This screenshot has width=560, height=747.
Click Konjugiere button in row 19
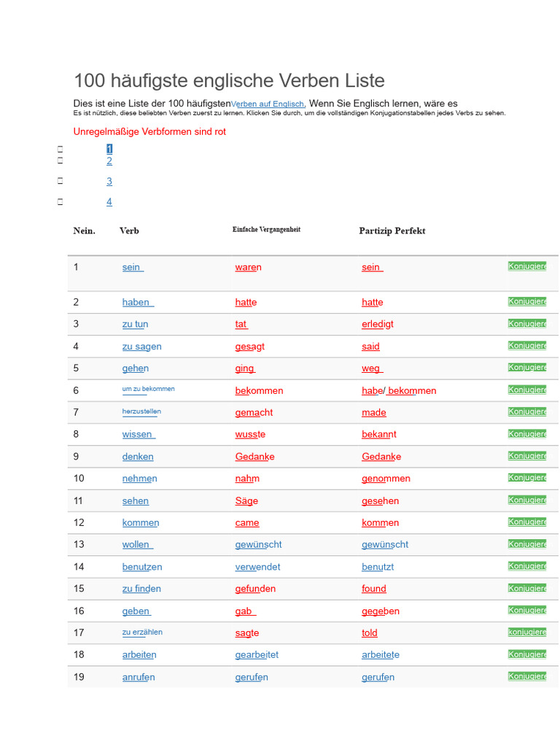coord(527,676)
